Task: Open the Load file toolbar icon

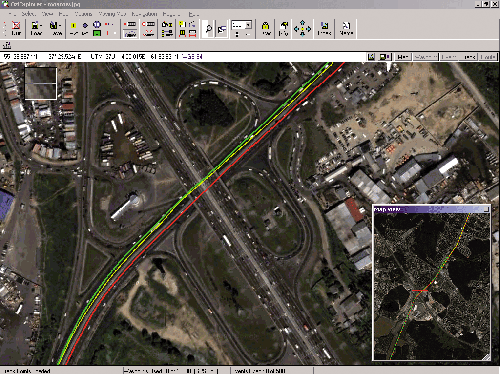Action: pyautogui.click(x=35, y=28)
